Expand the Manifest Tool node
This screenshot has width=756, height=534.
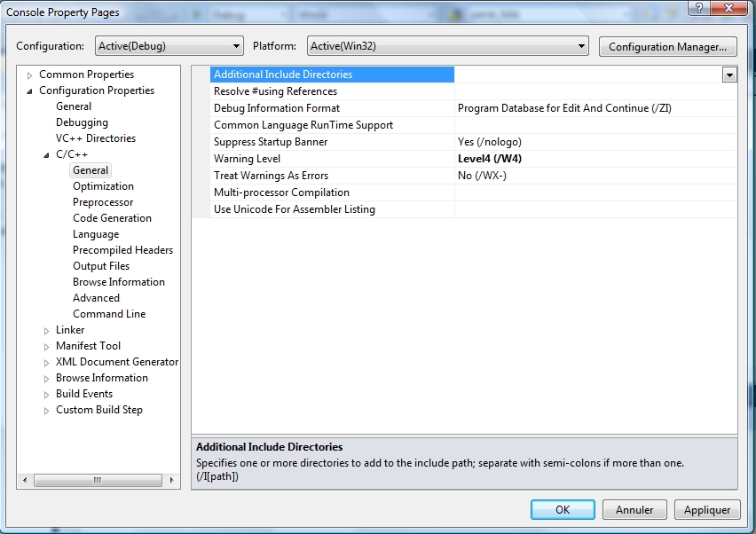(x=47, y=347)
